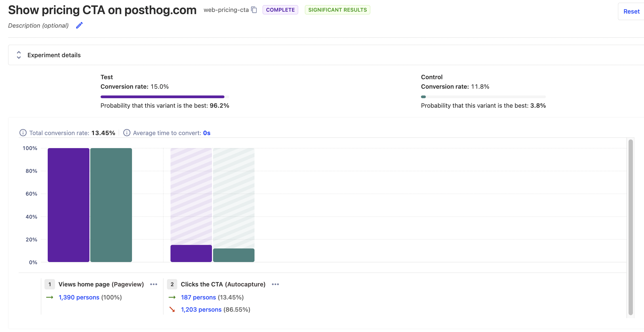
Task: Open the 1,390 persons list
Action: click(79, 297)
